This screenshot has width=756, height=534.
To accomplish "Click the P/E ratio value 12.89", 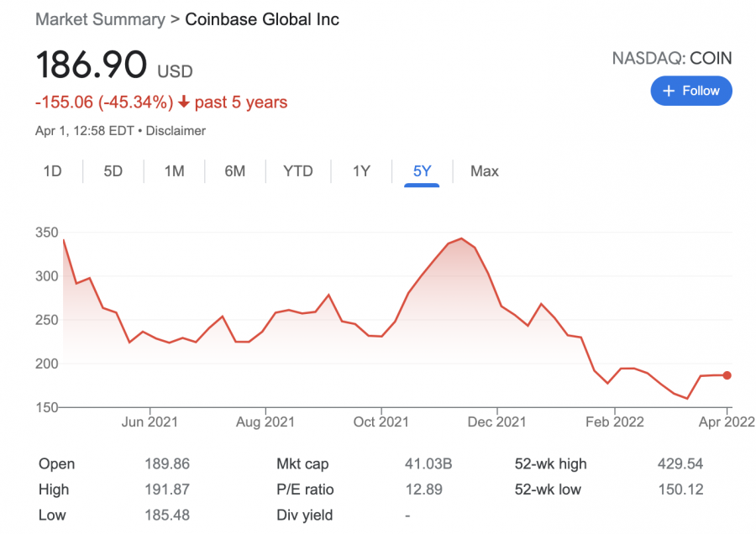I will pos(423,489).
